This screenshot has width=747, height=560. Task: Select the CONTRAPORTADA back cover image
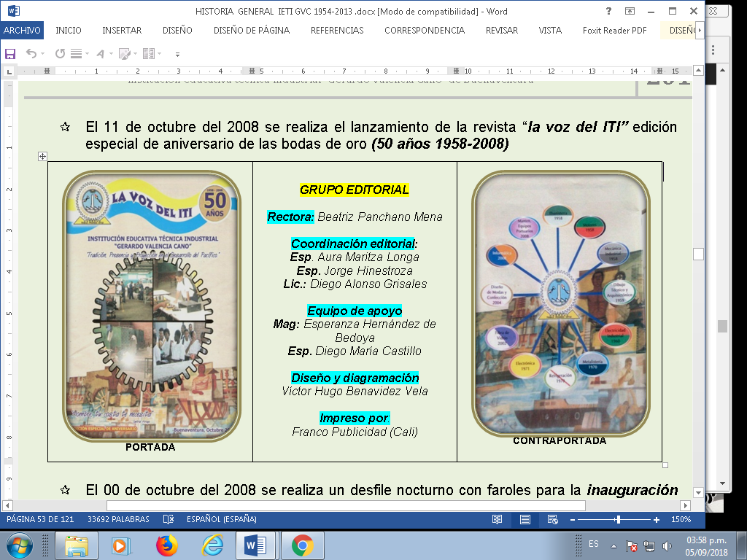coord(561,303)
